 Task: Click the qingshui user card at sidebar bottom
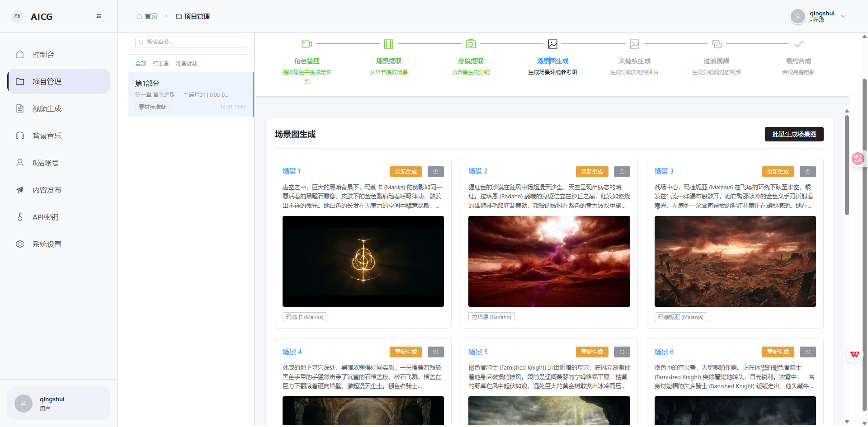[x=59, y=404]
